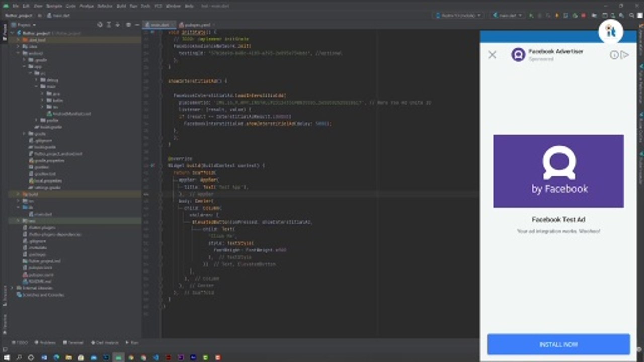
Task: Click the Project panel settings gear icon
Action: (x=128, y=25)
